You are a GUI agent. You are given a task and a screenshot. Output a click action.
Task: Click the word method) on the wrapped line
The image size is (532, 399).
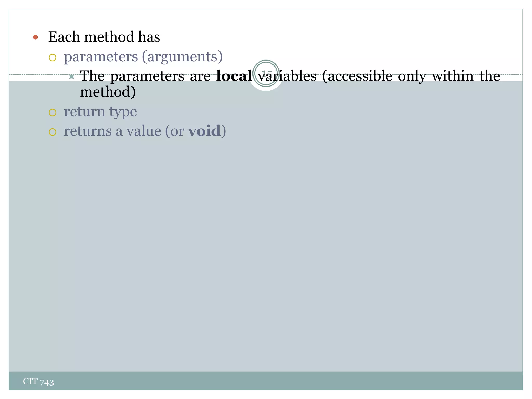pyautogui.click(x=108, y=92)
